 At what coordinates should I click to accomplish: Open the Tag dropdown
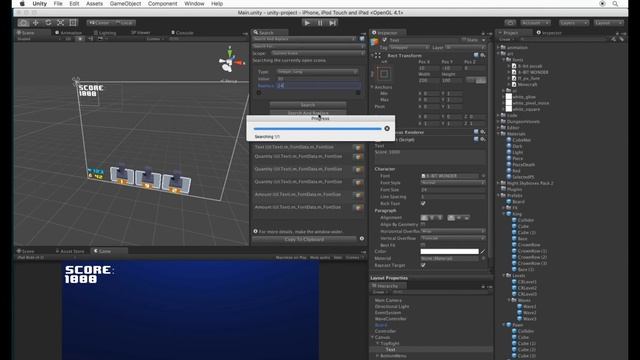point(408,47)
